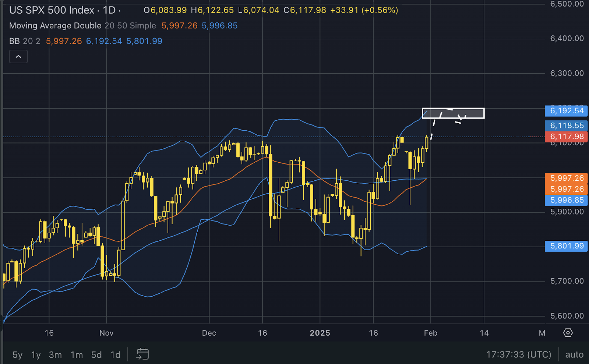Click the Feb label on time axis
589x364 pixels.
coord(431,333)
